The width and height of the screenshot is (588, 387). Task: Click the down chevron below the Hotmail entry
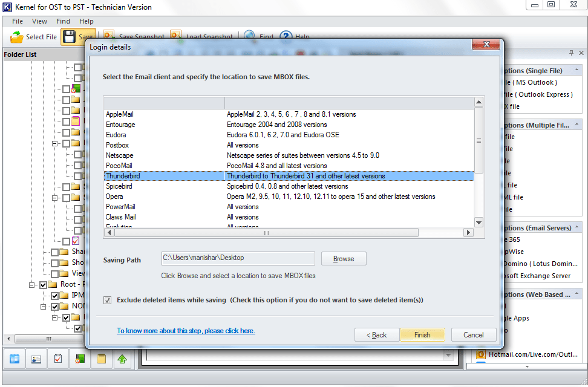coord(528,366)
